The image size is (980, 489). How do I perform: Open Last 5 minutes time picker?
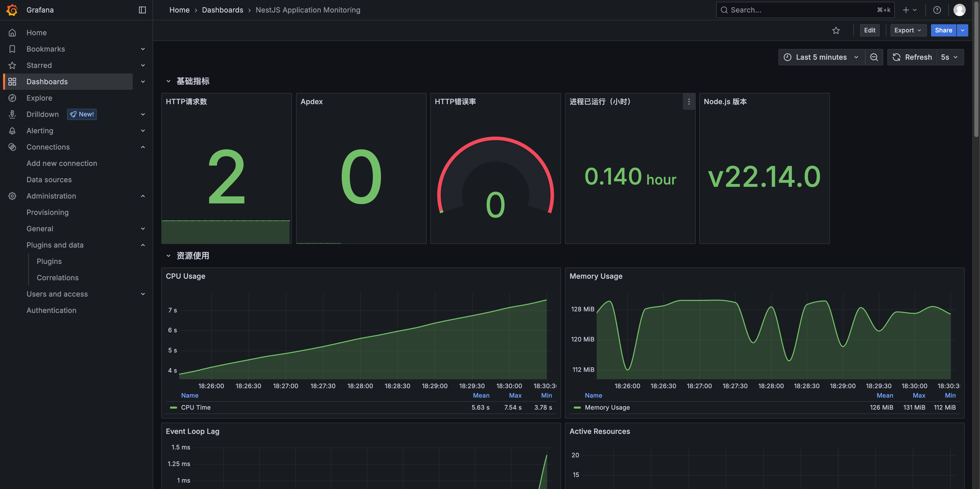click(821, 57)
